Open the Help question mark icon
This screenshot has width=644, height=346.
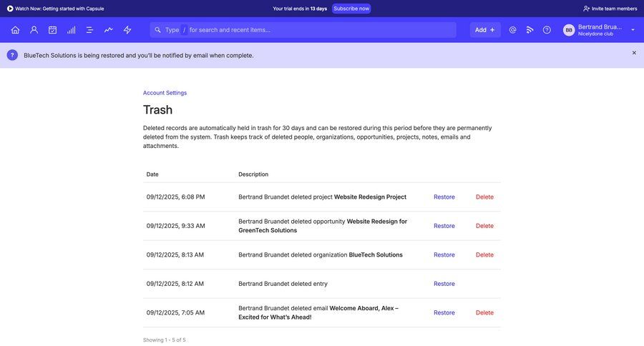pyautogui.click(x=547, y=30)
